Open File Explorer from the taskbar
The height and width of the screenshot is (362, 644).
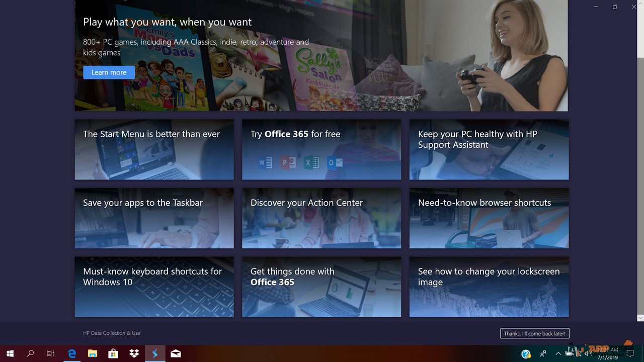93,353
